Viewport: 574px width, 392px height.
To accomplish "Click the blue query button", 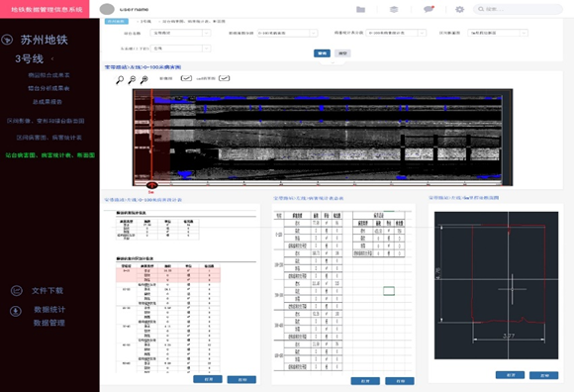I will tap(322, 53).
